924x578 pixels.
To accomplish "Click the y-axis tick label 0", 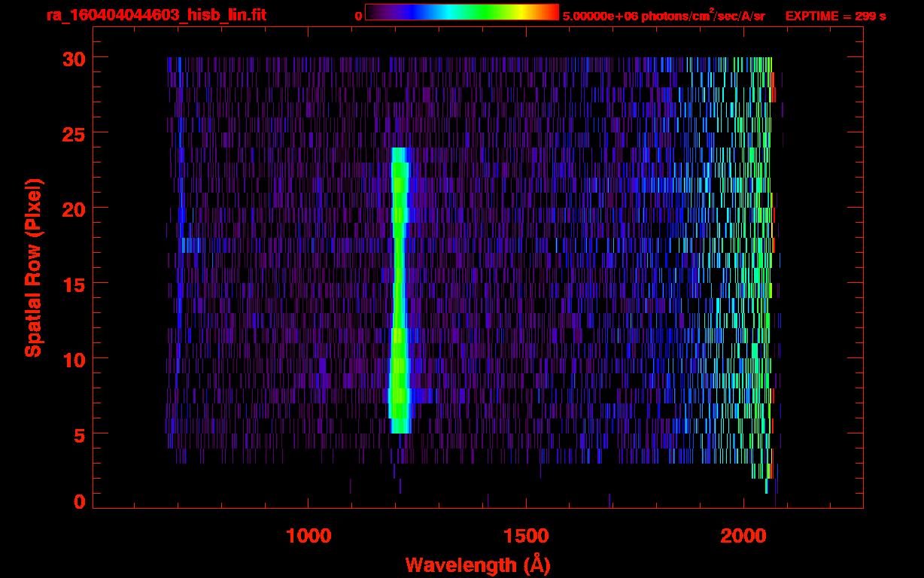I will click(x=78, y=502).
